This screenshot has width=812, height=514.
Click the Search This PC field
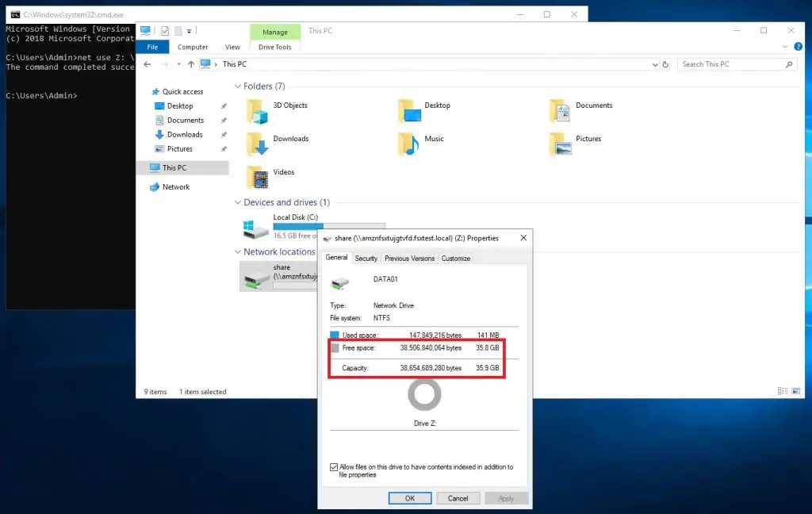(x=736, y=64)
